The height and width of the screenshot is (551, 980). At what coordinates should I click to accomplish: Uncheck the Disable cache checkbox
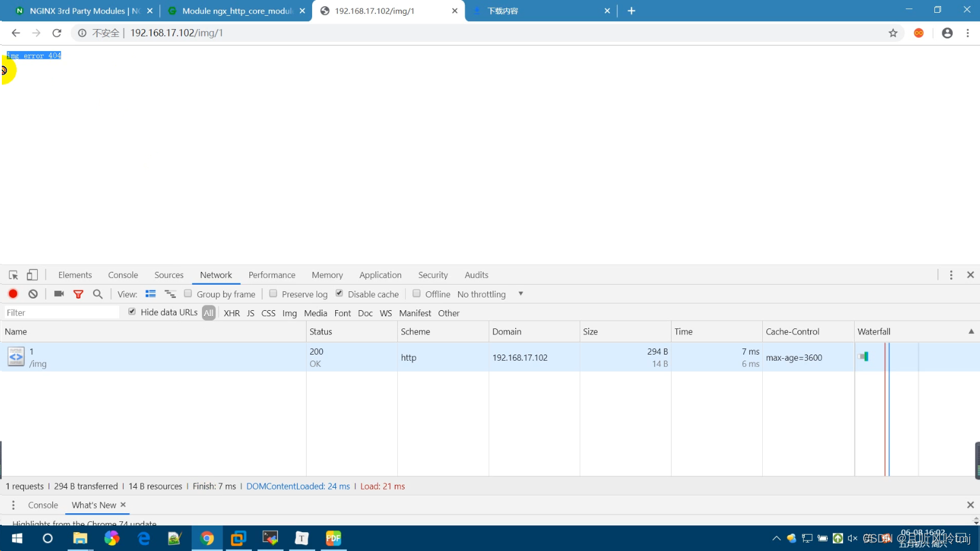tap(339, 294)
